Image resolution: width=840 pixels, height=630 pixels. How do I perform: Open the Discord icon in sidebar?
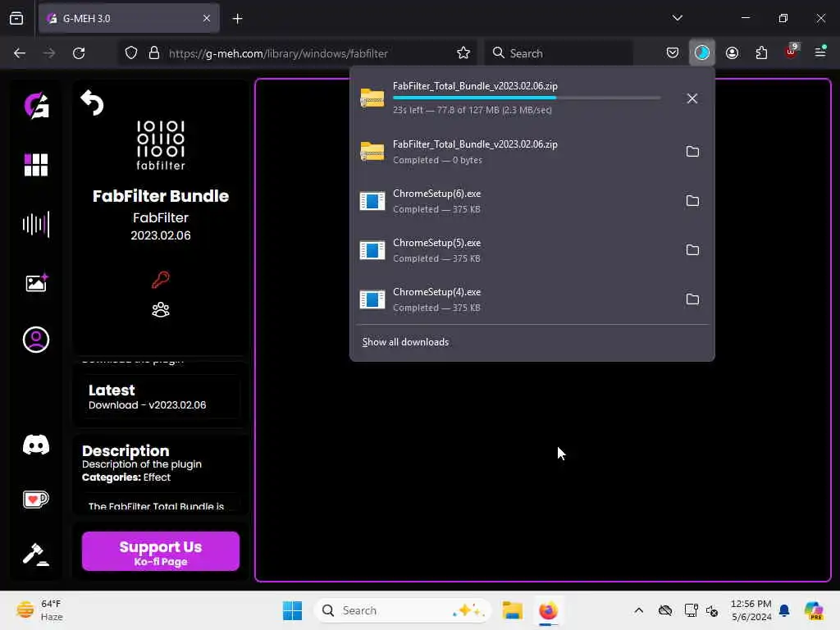click(x=36, y=445)
